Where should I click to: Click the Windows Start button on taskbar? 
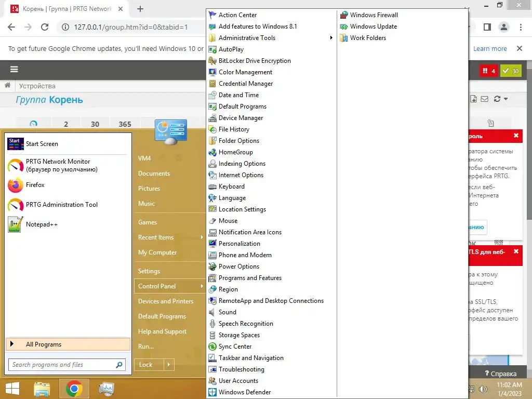pyautogui.click(x=12, y=388)
